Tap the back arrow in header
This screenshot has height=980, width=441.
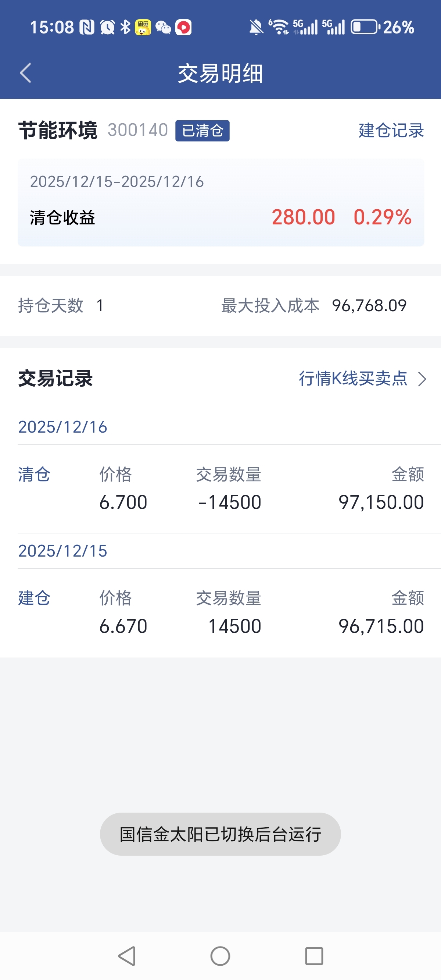tap(25, 73)
